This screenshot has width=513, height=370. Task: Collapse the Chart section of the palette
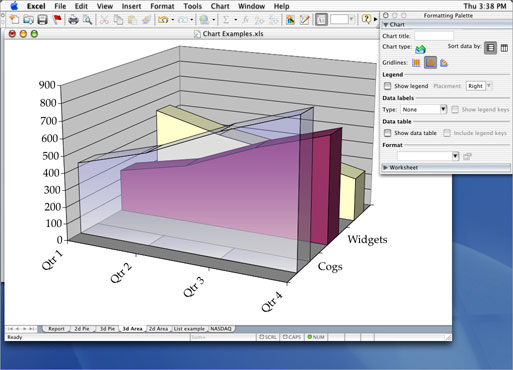(x=386, y=24)
